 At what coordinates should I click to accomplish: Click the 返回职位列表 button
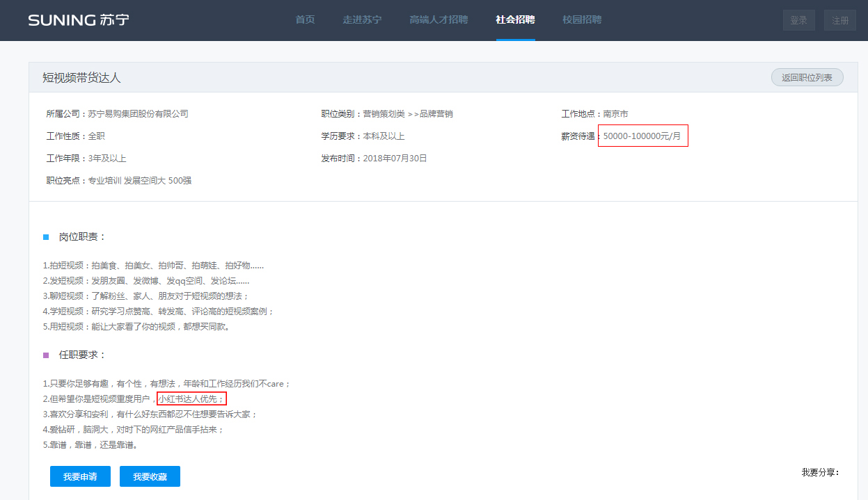click(x=807, y=77)
